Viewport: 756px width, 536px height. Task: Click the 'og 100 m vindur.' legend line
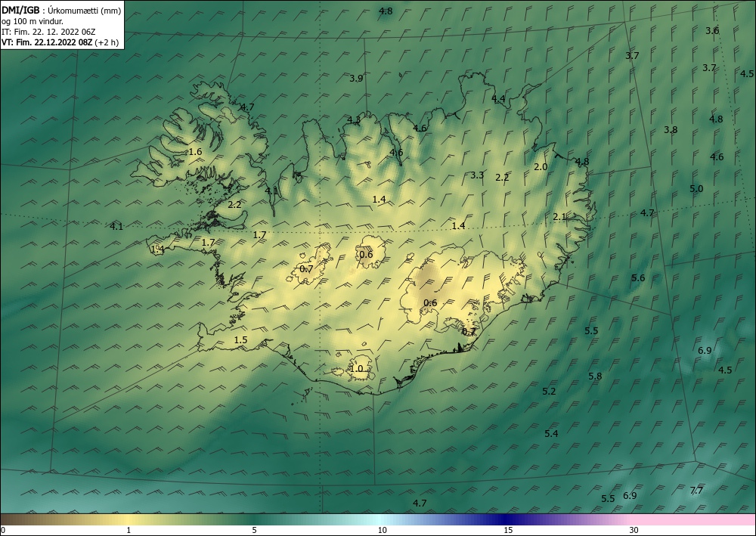(x=33, y=21)
